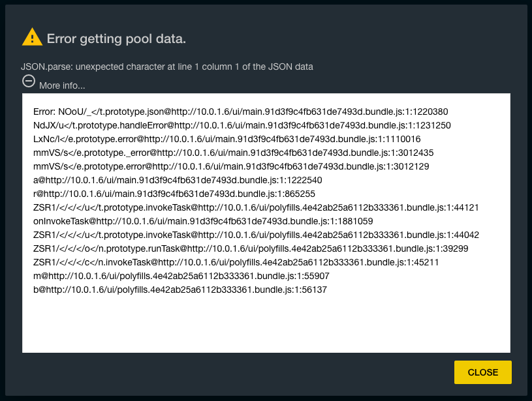Click the t.prototype.handleError stack line
Screen dimensions: 532x401
(242, 125)
